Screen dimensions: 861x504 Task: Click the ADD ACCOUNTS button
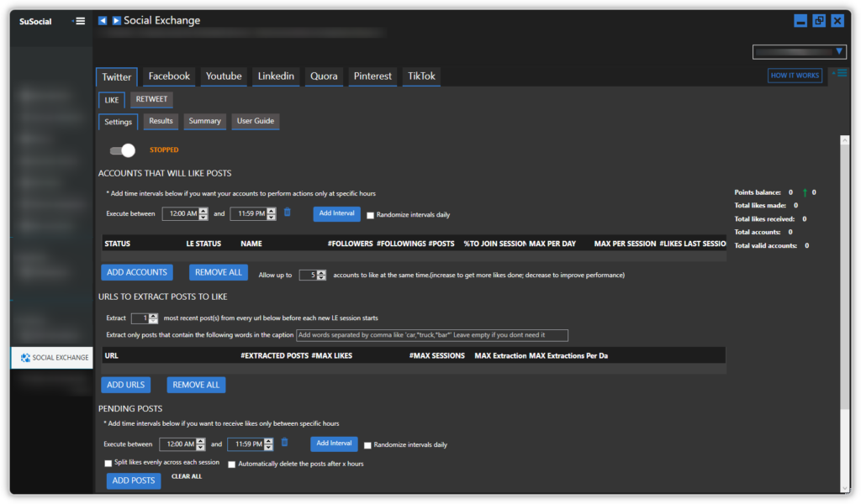coord(137,272)
